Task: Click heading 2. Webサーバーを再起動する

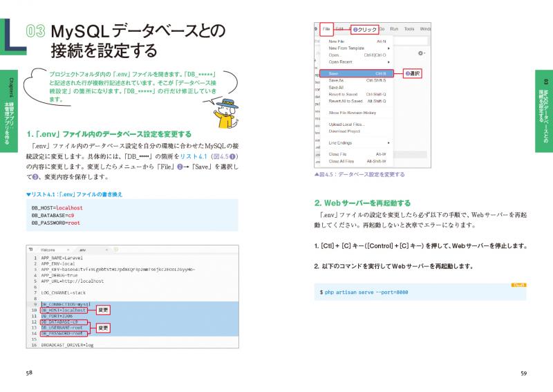Action: tap(362, 203)
